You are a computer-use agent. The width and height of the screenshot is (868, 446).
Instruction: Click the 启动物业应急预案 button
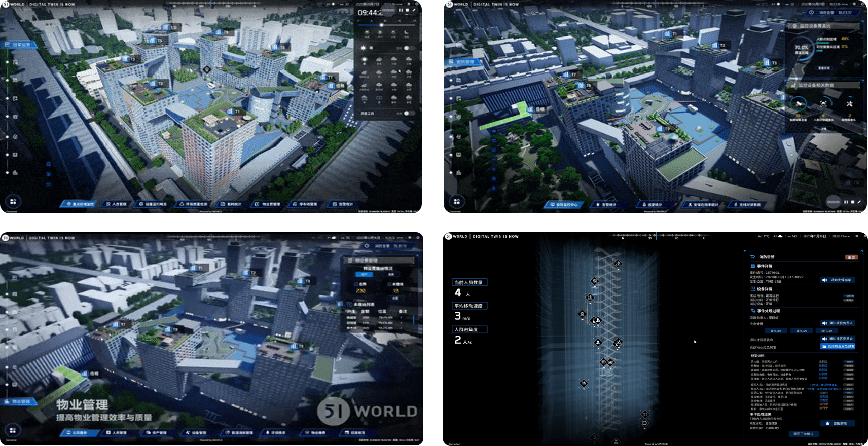838,347
